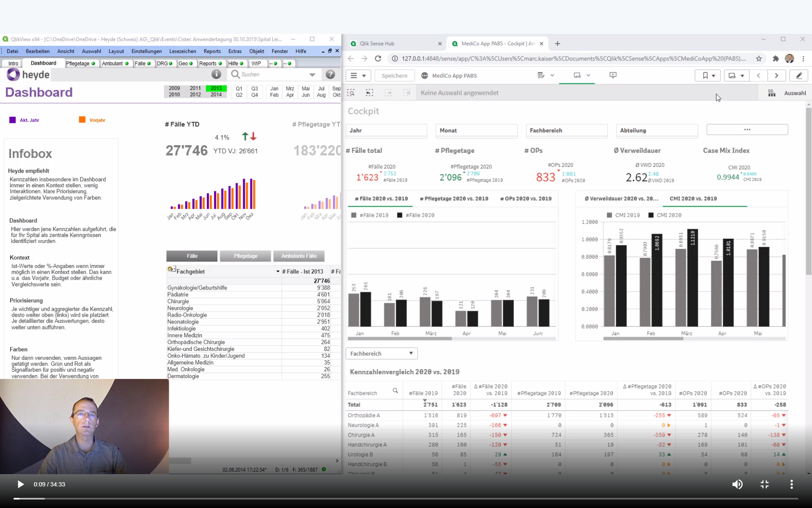Click the Fälle button above table
This screenshot has width=812, height=508.
pos(192,256)
